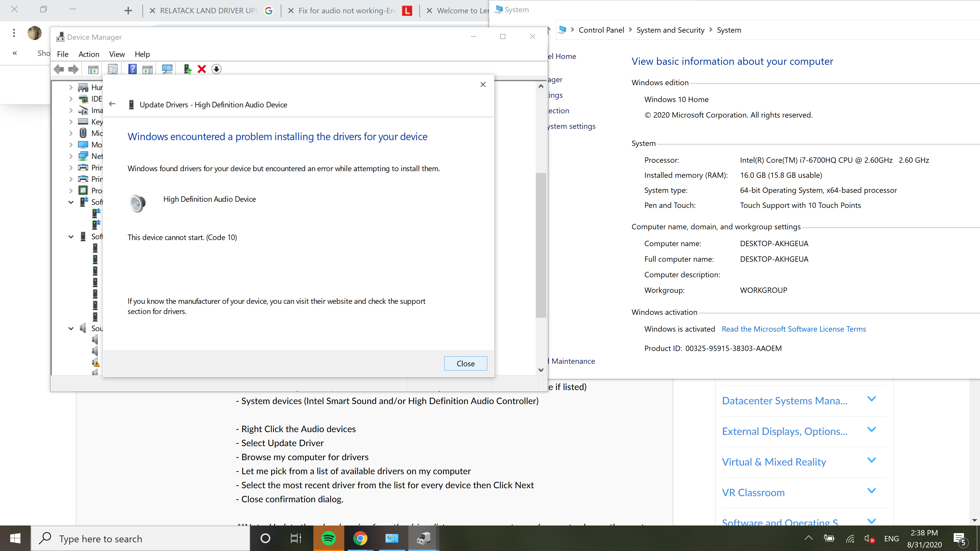Click the Device Manager update driver icon
This screenshot has width=980, height=551.
pyautogui.click(x=187, y=69)
